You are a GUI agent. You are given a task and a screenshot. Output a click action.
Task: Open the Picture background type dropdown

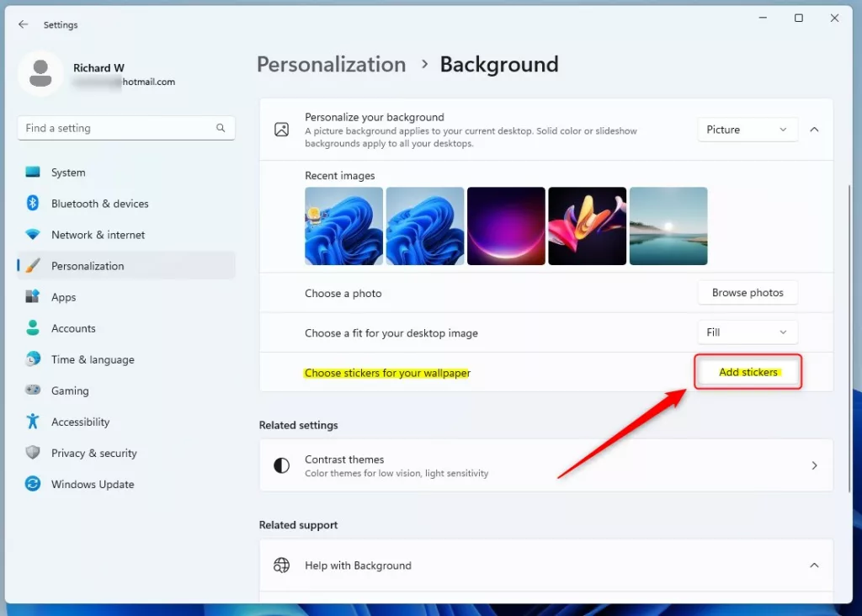point(748,130)
